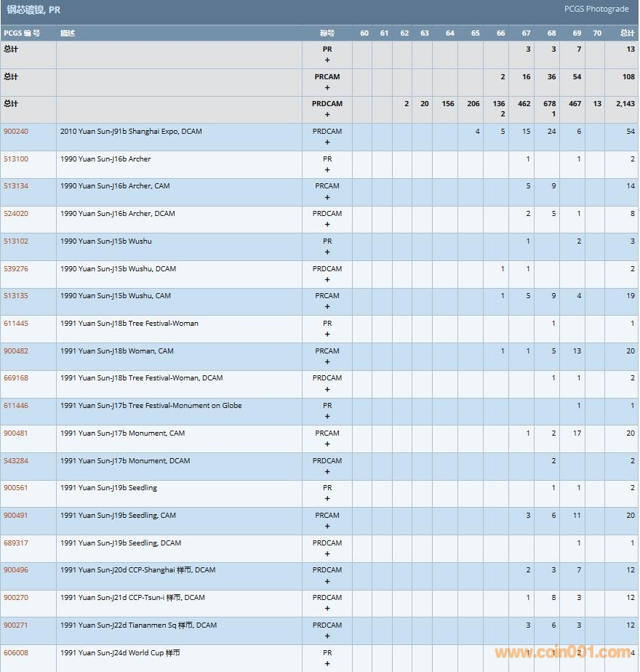
Task: Show plus grades for 1991 Seedling DCAM
Action: click(x=327, y=554)
